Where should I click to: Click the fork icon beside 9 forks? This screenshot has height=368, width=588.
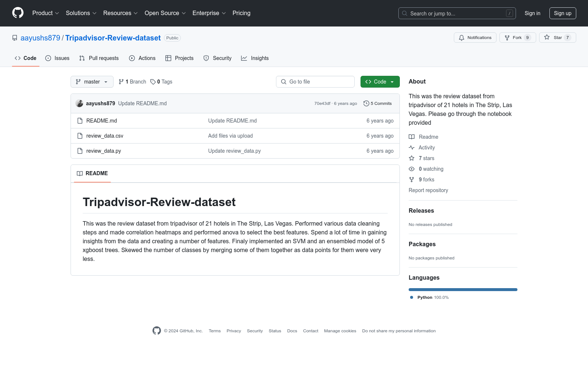tap(412, 180)
